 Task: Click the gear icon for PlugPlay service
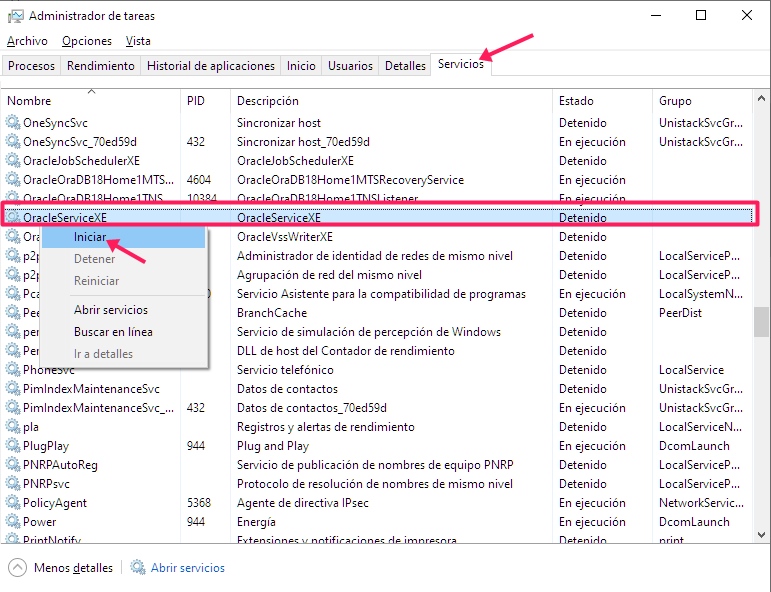pyautogui.click(x=13, y=446)
